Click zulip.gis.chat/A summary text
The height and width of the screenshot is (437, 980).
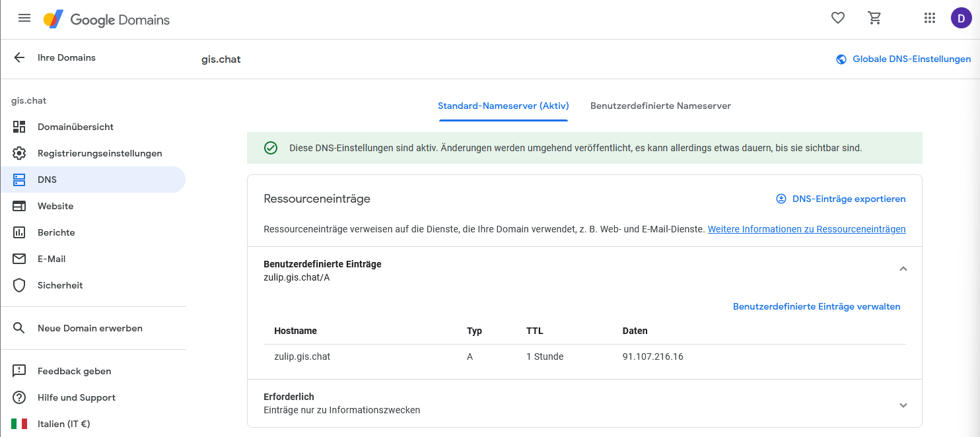coord(297,277)
